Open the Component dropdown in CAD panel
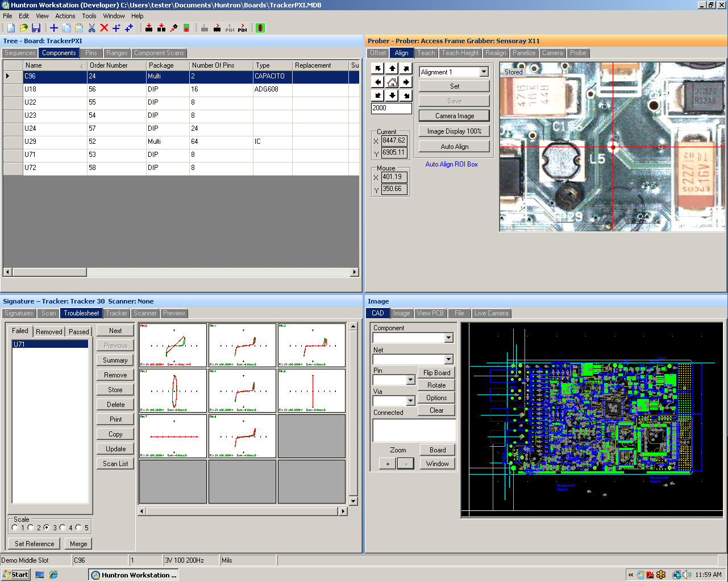 (448, 338)
